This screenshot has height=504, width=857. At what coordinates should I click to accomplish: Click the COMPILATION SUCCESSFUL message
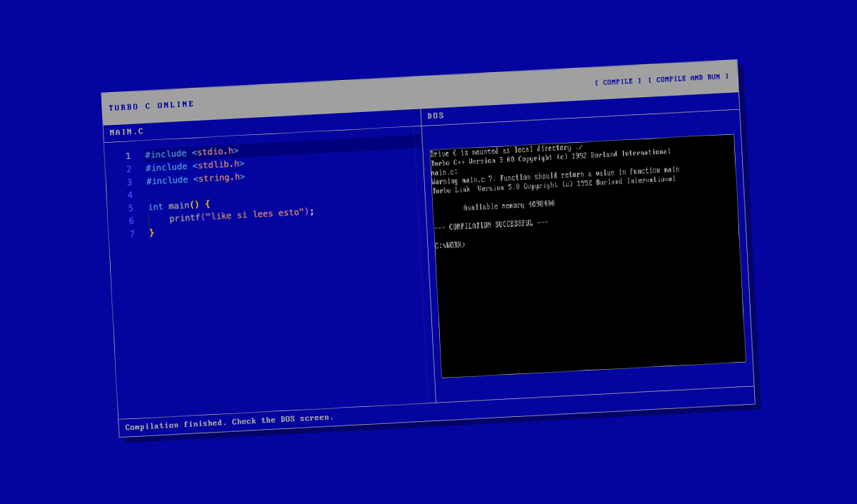click(x=491, y=225)
